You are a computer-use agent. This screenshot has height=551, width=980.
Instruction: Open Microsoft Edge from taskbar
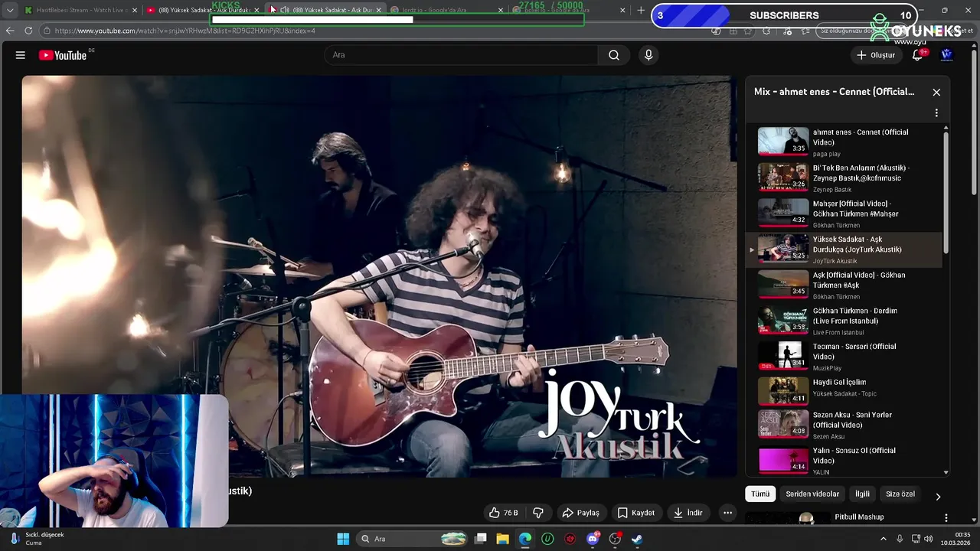pyautogui.click(x=525, y=539)
